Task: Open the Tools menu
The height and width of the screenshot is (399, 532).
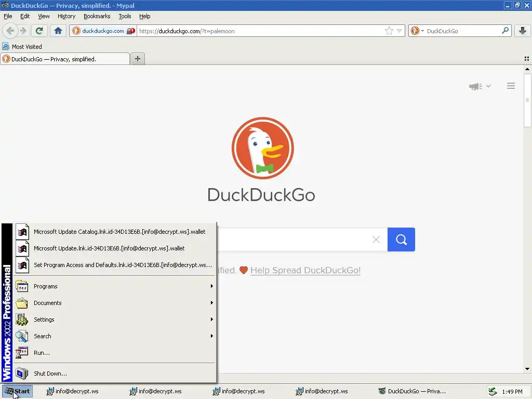Action: click(x=125, y=16)
